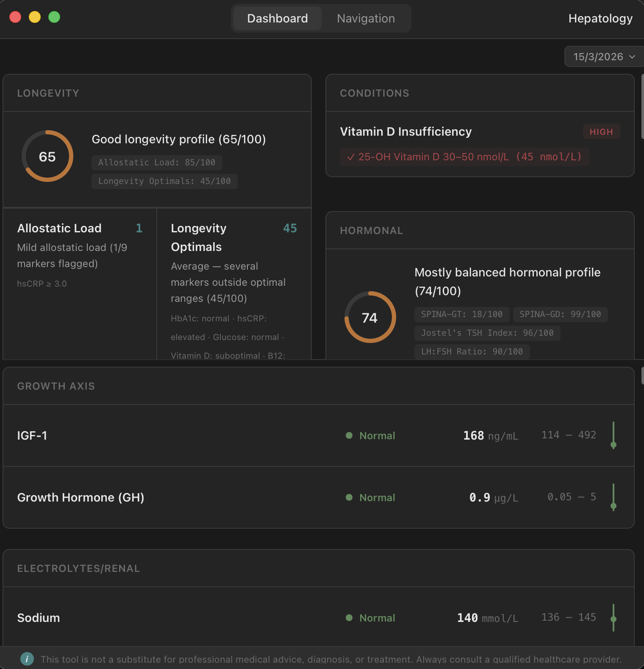The width and height of the screenshot is (644, 669).
Task: Open the Vitamin D Insufficiency condition
Action: tap(480, 144)
